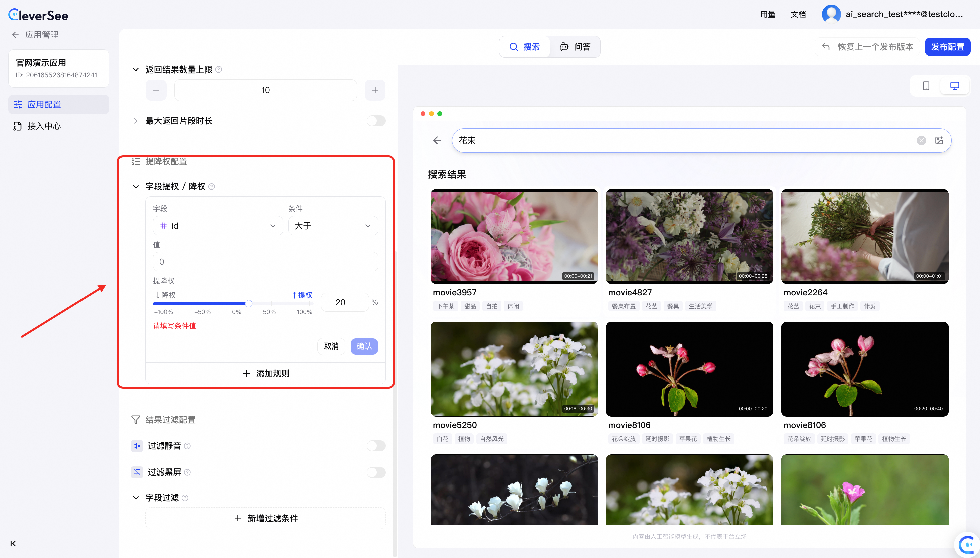Click 恢复上一个发布版本 button
Image resolution: width=980 pixels, height=558 pixels.
pos(868,47)
